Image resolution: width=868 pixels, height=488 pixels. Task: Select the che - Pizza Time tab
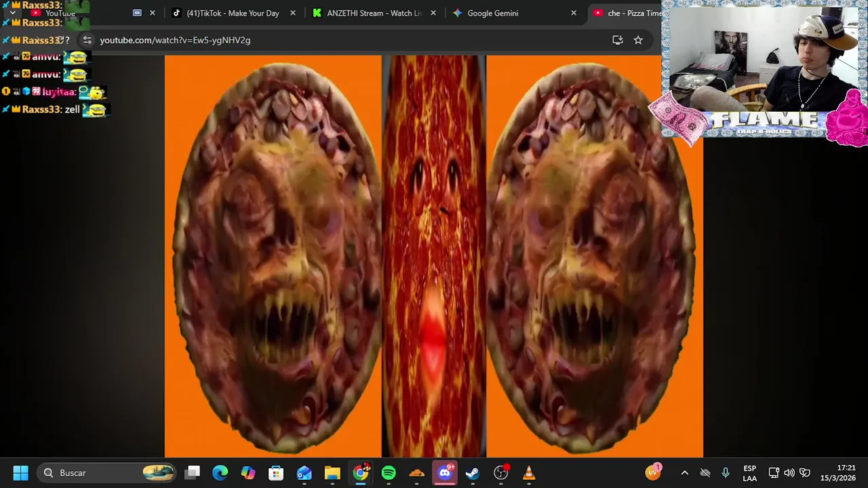click(x=627, y=13)
